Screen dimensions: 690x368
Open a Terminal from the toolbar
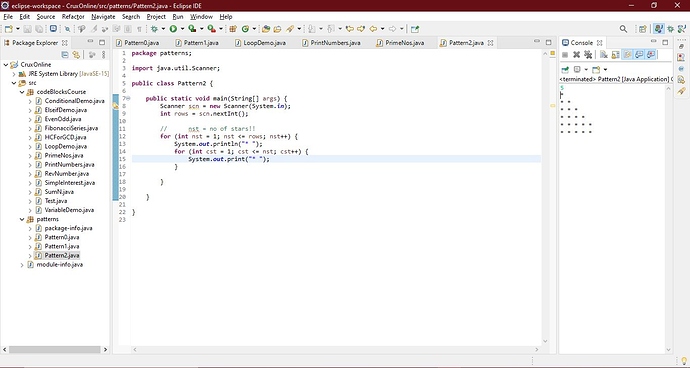[x=53, y=28]
